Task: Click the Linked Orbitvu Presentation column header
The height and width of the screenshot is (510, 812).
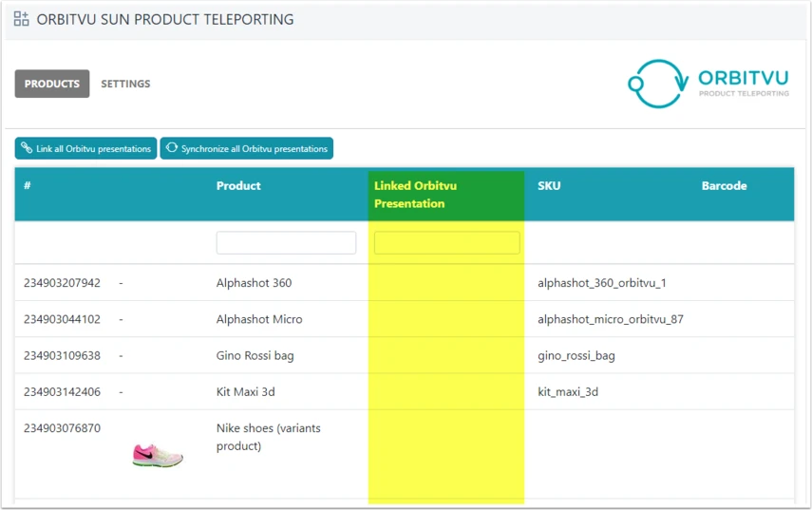Action: click(415, 195)
